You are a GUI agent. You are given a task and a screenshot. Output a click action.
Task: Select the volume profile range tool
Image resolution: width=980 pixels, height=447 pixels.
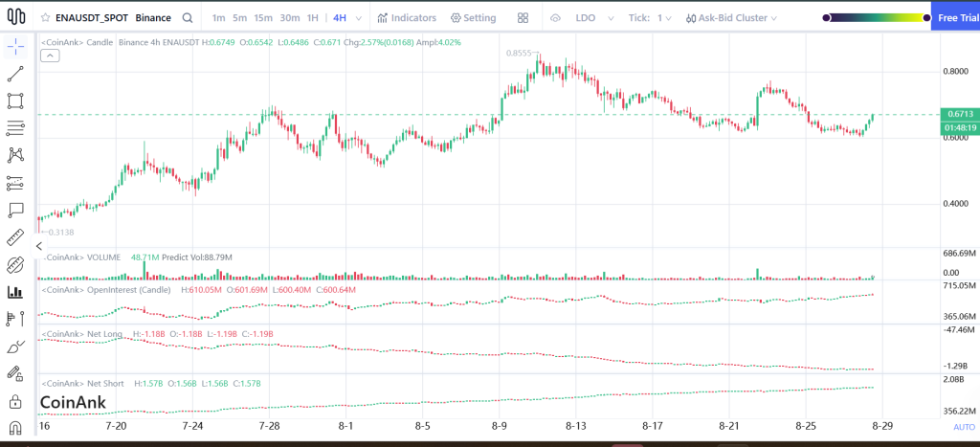click(15, 319)
